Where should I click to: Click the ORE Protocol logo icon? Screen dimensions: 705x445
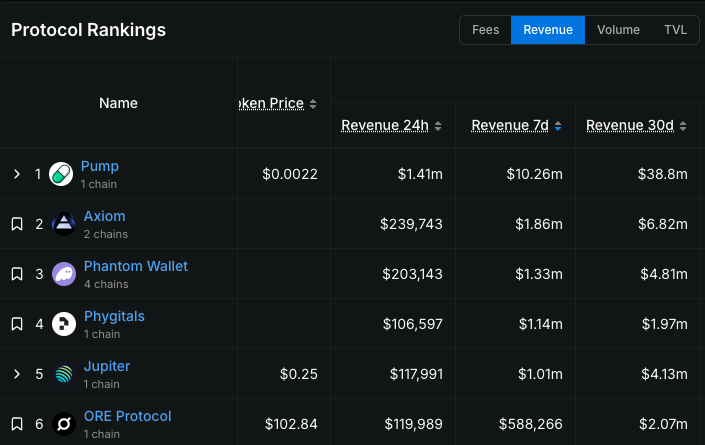tap(64, 424)
